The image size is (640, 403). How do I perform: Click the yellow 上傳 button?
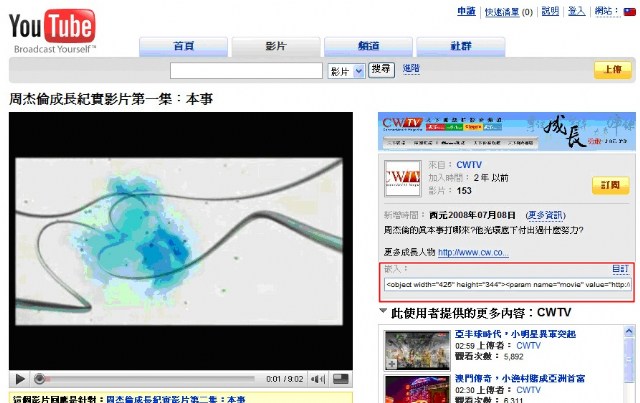pyautogui.click(x=612, y=70)
